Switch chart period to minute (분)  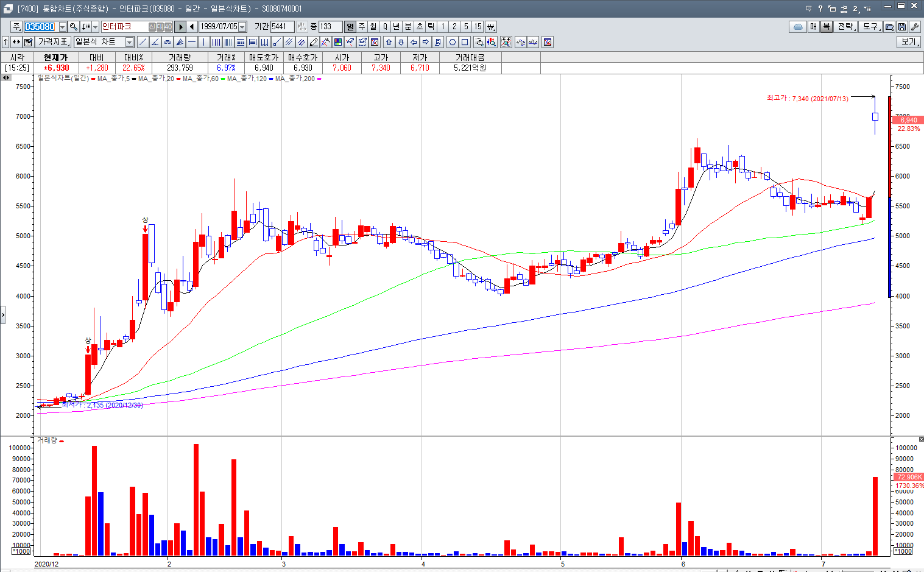coord(408,27)
